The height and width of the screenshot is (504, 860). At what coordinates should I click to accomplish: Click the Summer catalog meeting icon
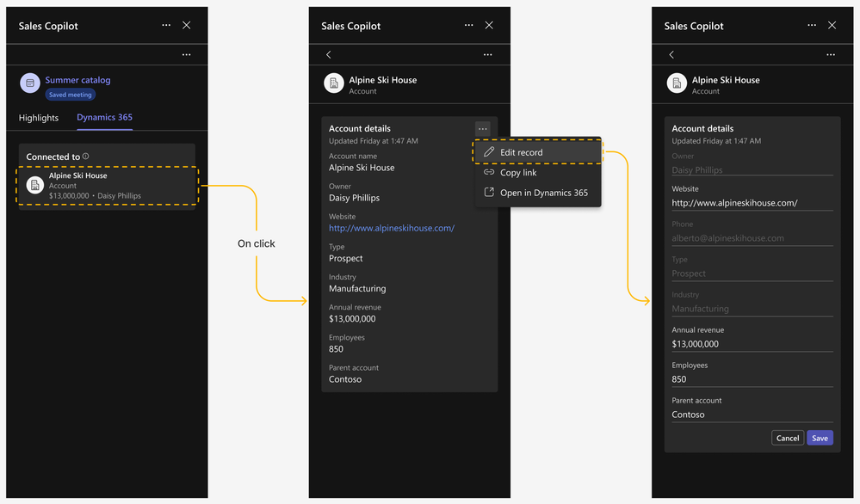[x=30, y=83]
